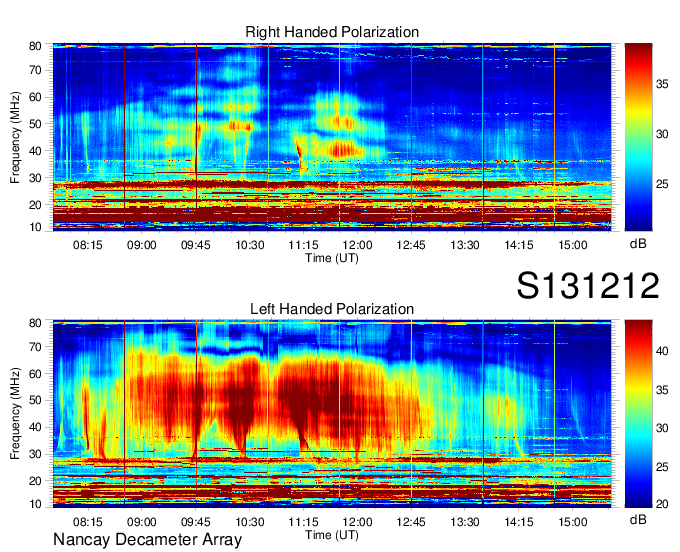
Task: Click the right-handed polarization spectrogram
Action: click(332, 137)
